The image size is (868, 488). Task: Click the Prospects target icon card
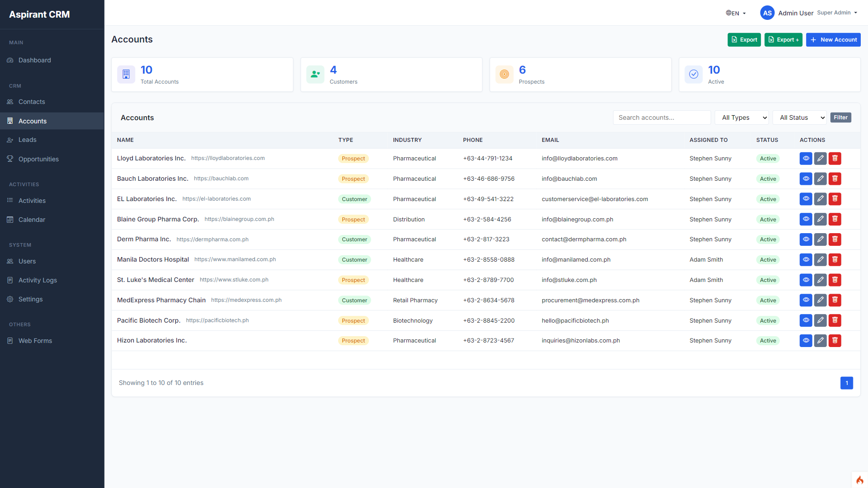(505, 74)
